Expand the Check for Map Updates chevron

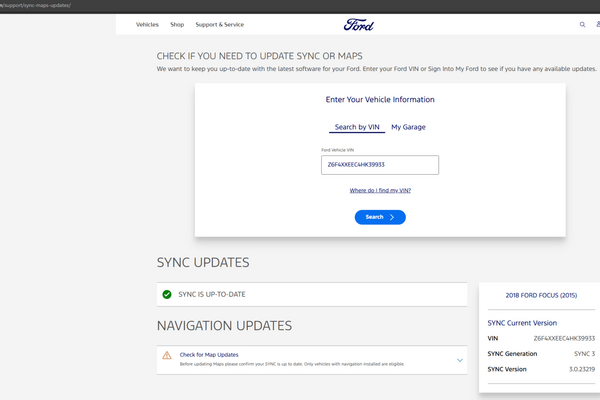[460, 360]
